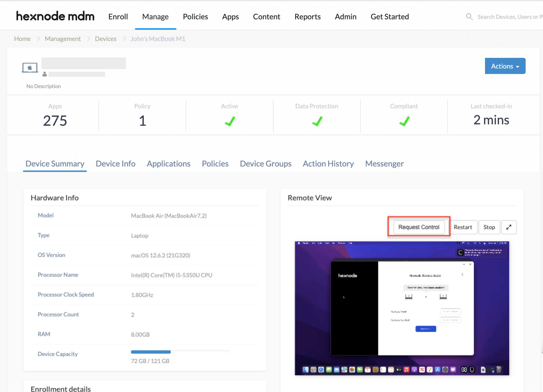Click the No Description text
The image size is (543, 392).
[44, 86]
